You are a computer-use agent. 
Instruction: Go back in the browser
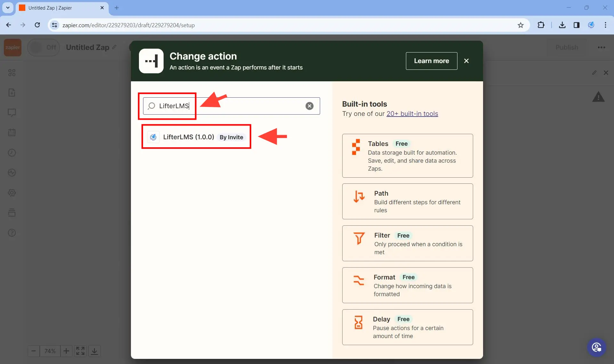pos(9,25)
